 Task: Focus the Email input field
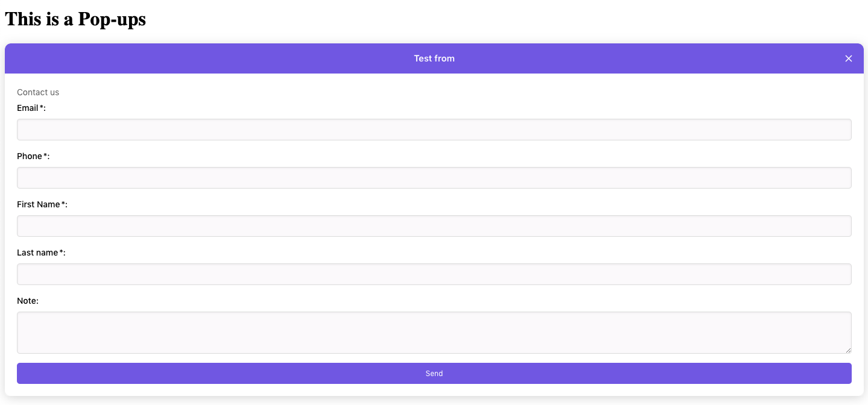point(434,130)
